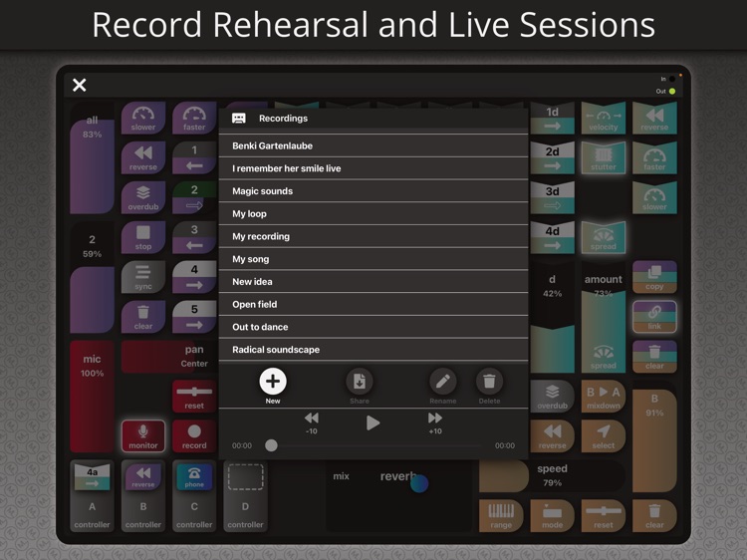Play the selected recording
Viewport: 747px width, 560px height.
click(x=373, y=422)
